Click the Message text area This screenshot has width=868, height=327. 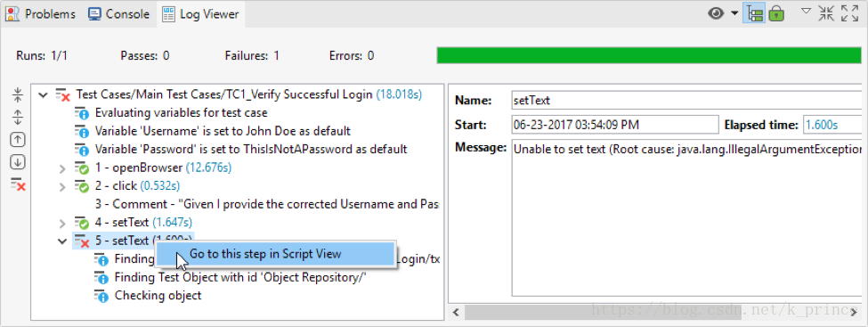click(x=686, y=218)
